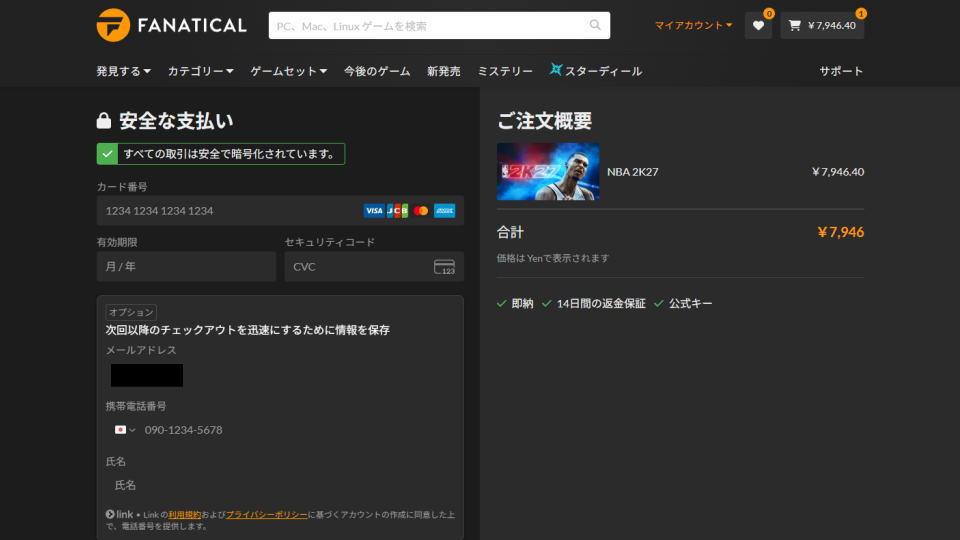Click the Visa card logo
The width and height of the screenshot is (960, 540).
pyautogui.click(x=373, y=211)
